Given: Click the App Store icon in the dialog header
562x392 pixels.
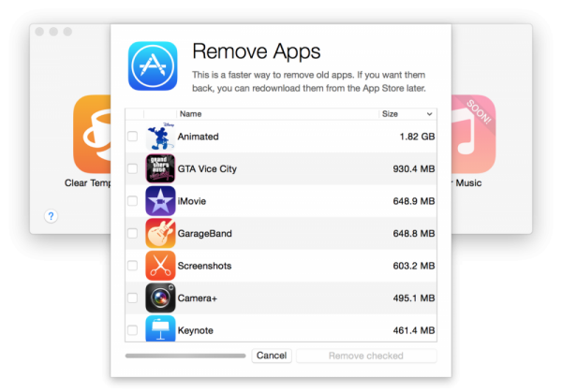Looking at the screenshot, I should click(x=153, y=65).
